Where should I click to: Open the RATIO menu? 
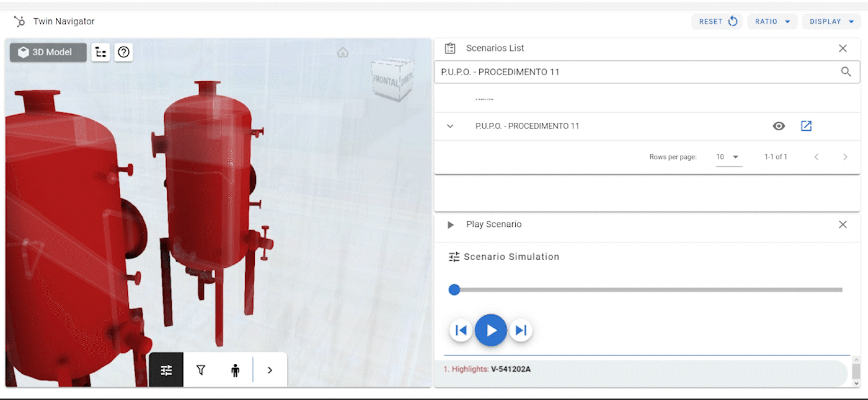click(772, 21)
